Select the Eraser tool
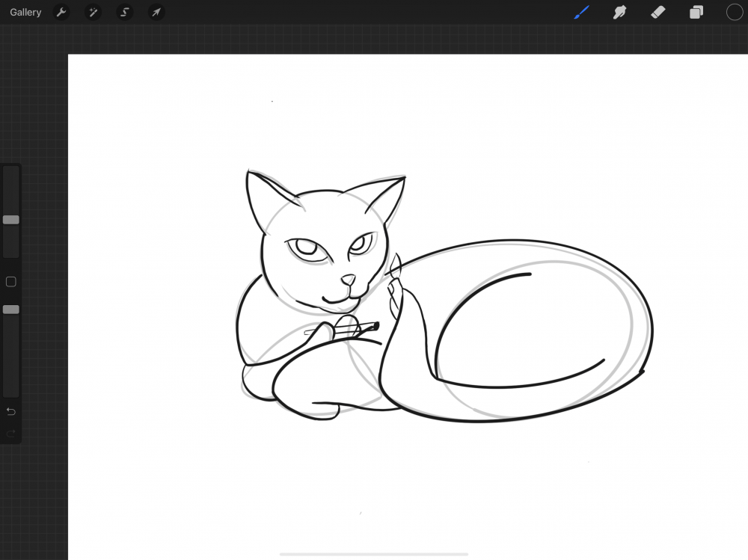 [x=658, y=13]
